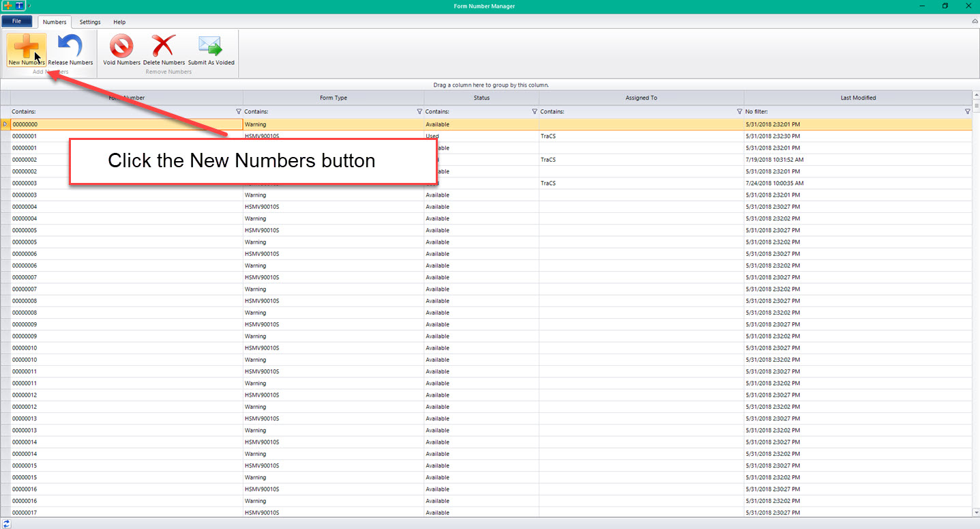This screenshot has width=980, height=529.
Task: Open the Help tab
Action: 119,23
